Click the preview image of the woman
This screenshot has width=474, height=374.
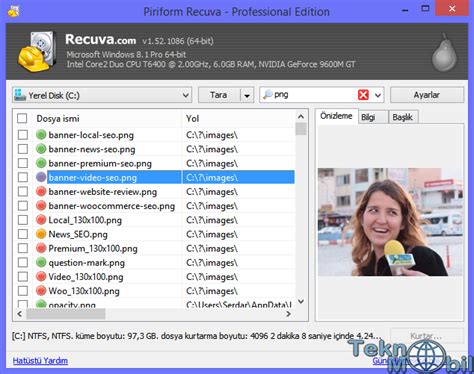390,222
